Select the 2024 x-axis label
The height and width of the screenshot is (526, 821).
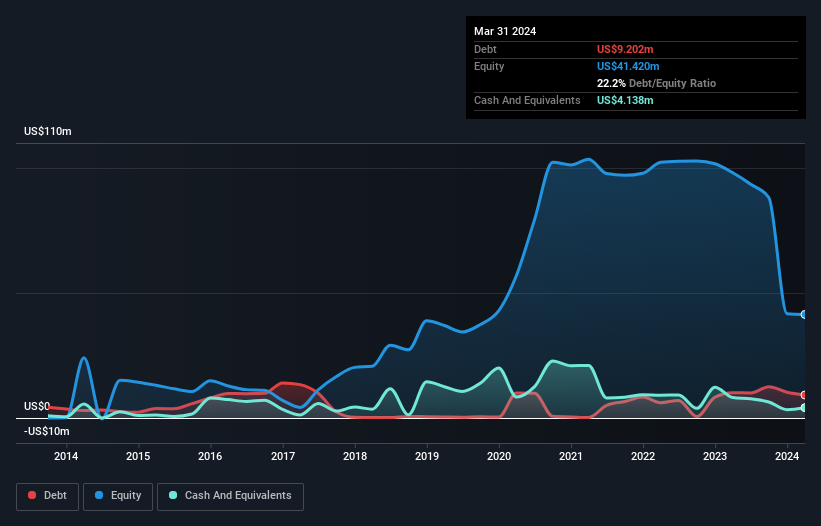[x=787, y=456]
